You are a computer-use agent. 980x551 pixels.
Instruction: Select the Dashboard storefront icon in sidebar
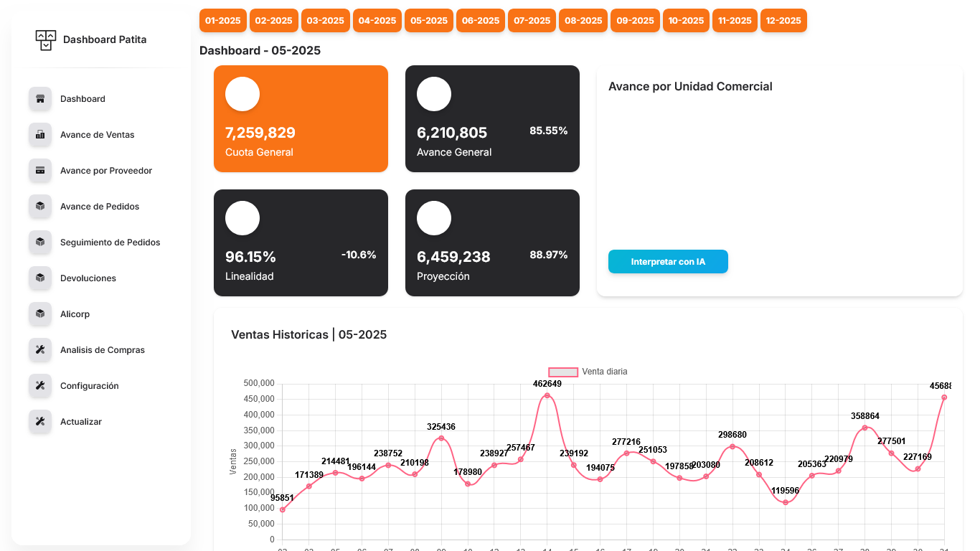tap(39, 98)
